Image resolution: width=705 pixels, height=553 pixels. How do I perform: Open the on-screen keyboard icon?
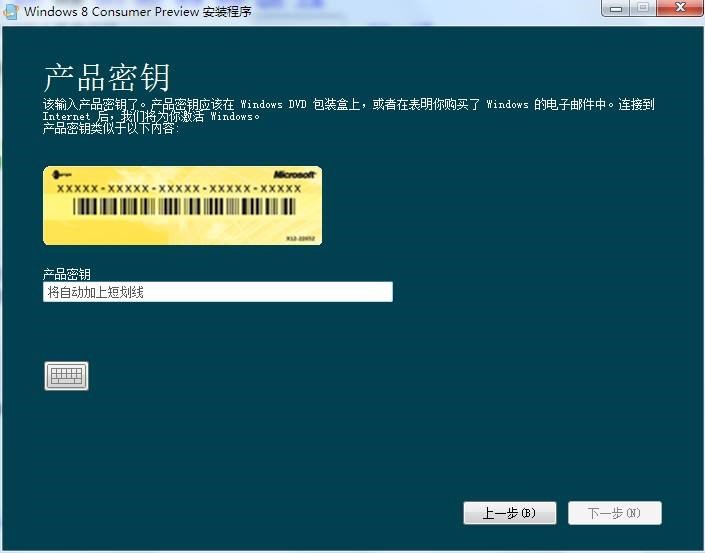pos(67,375)
